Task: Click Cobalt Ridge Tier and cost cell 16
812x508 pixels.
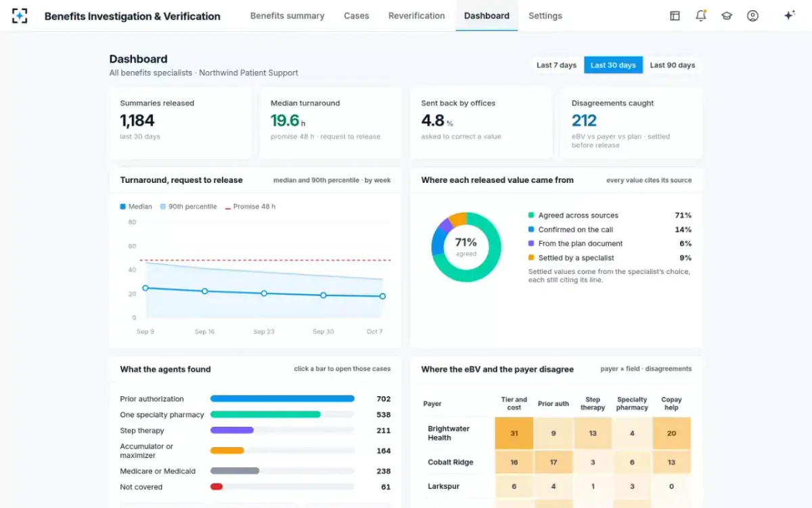Action: 514,463
